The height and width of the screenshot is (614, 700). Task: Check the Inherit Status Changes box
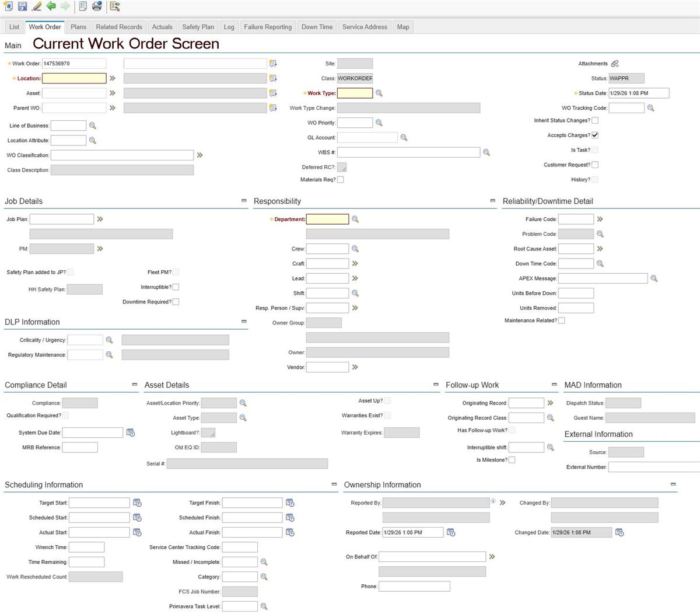pyautogui.click(x=594, y=120)
